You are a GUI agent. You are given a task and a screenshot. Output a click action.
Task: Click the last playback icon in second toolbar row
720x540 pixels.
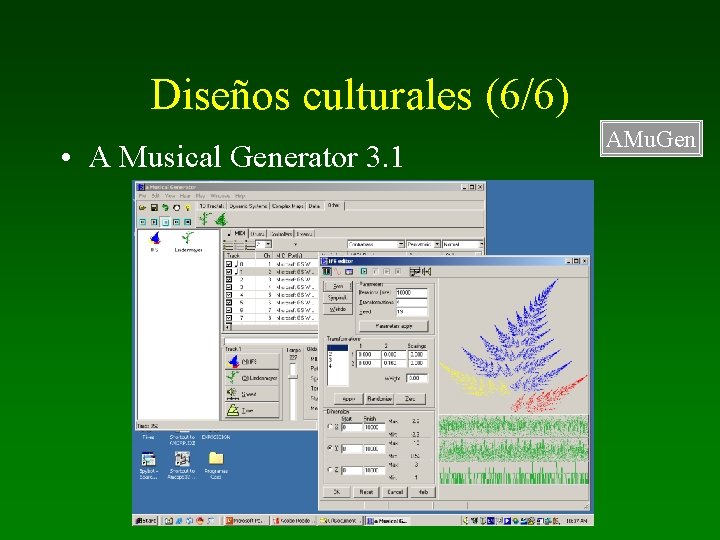[x=187, y=222]
